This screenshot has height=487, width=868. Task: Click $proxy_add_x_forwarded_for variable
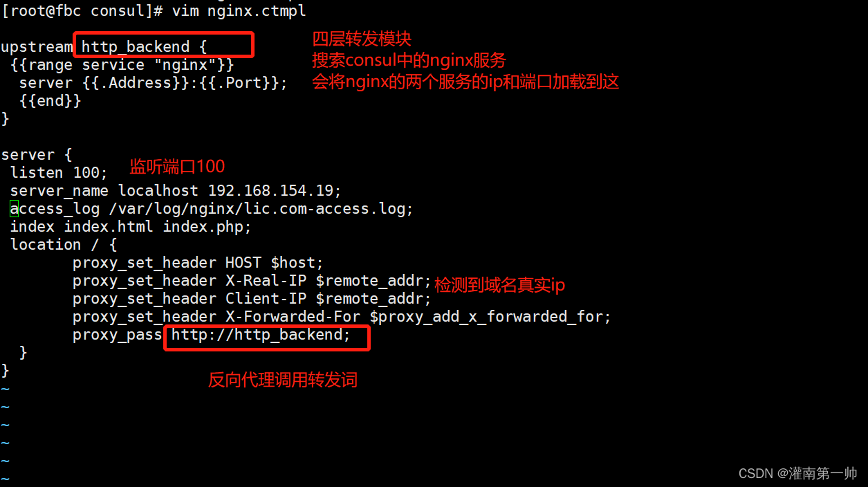[x=490, y=317]
